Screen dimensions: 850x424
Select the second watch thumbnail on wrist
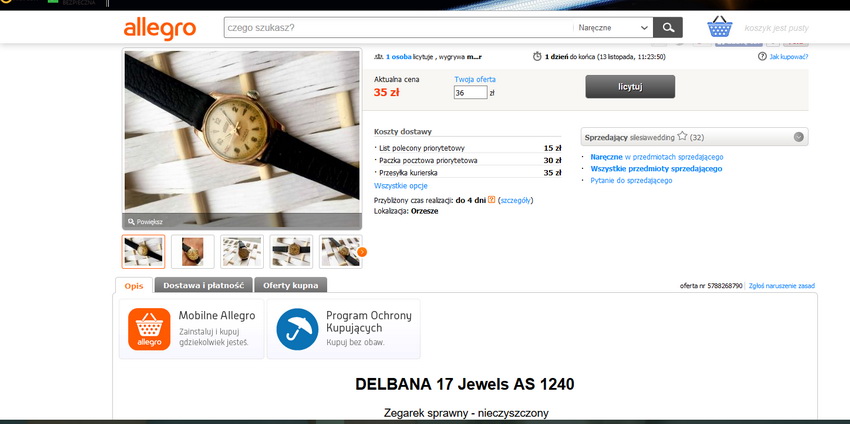(x=192, y=252)
